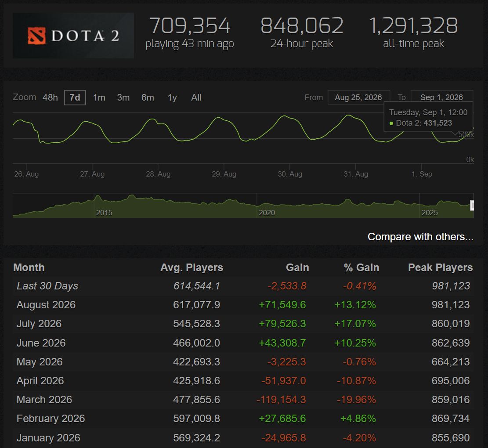Select the 48h zoom range
Image resolution: width=488 pixels, height=448 pixels.
(50, 98)
